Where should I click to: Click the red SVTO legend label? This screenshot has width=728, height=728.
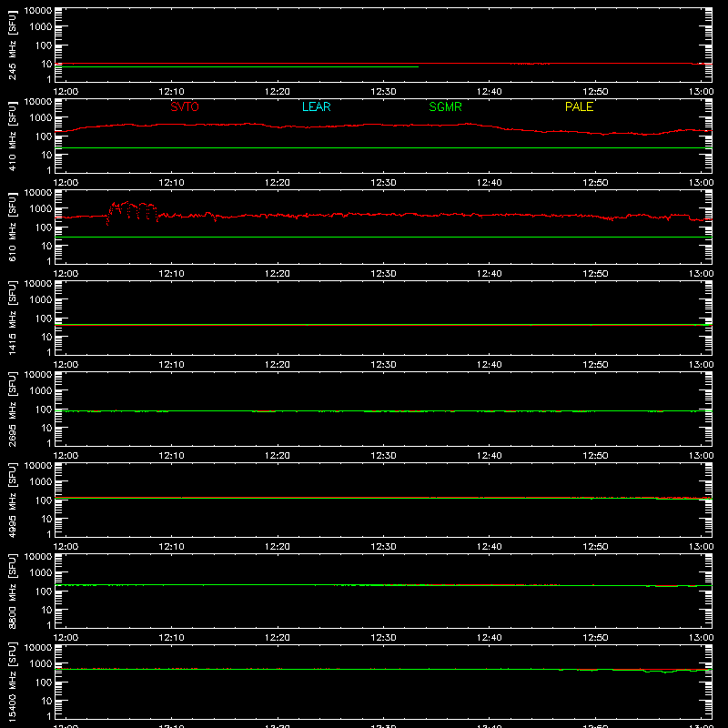tap(185, 106)
